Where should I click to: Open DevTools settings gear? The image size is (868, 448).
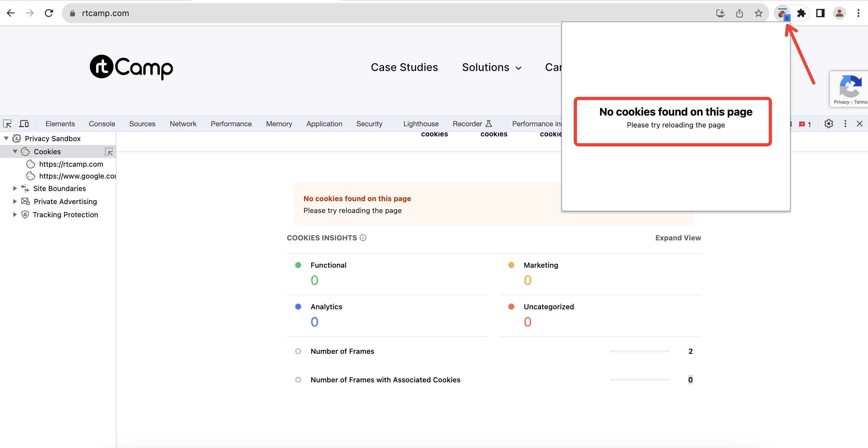828,124
